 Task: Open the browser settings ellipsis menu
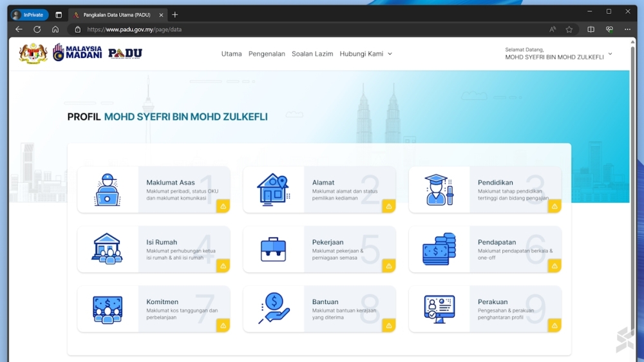(x=627, y=30)
